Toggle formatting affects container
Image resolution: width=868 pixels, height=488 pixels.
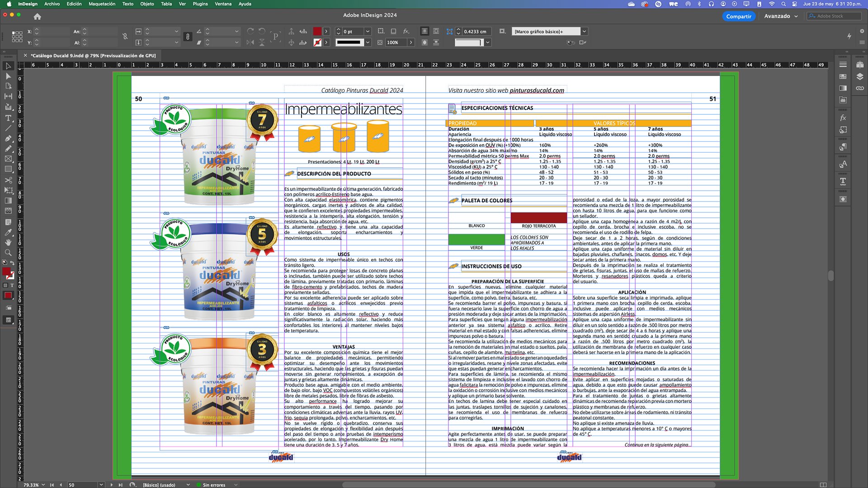(5, 286)
